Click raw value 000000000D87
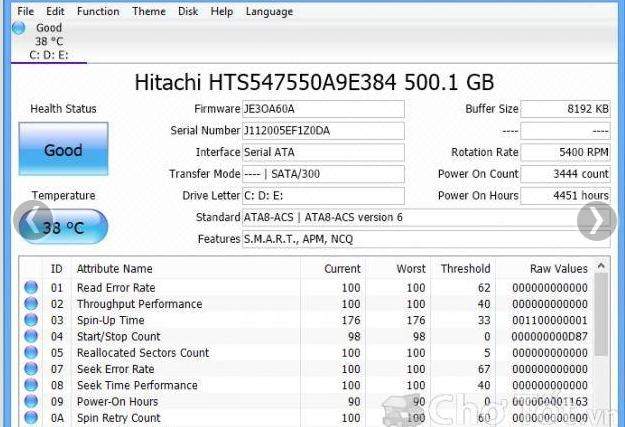Image resolution: width=625 pixels, height=427 pixels. 550,336
